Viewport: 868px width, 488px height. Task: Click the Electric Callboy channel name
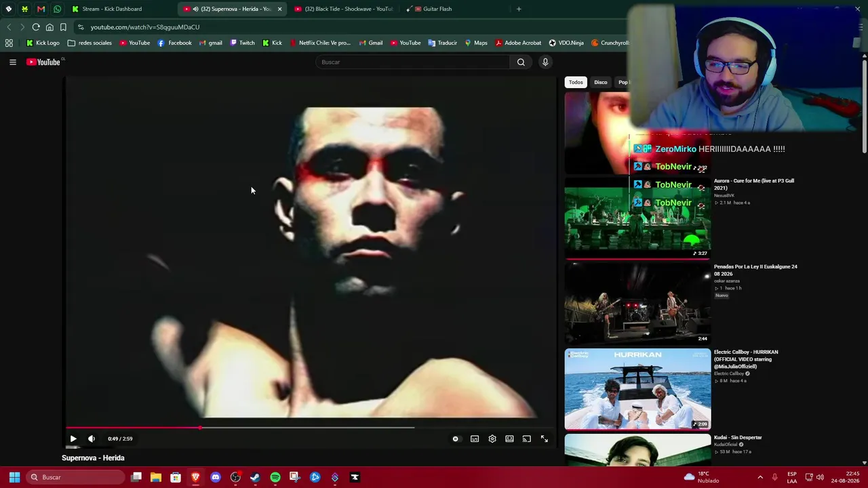pyautogui.click(x=729, y=373)
